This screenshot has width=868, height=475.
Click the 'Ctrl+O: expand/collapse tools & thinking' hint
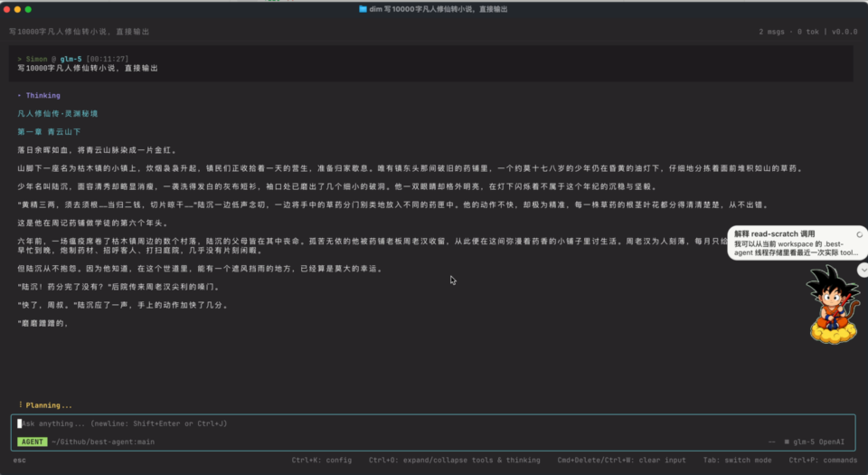455,460
